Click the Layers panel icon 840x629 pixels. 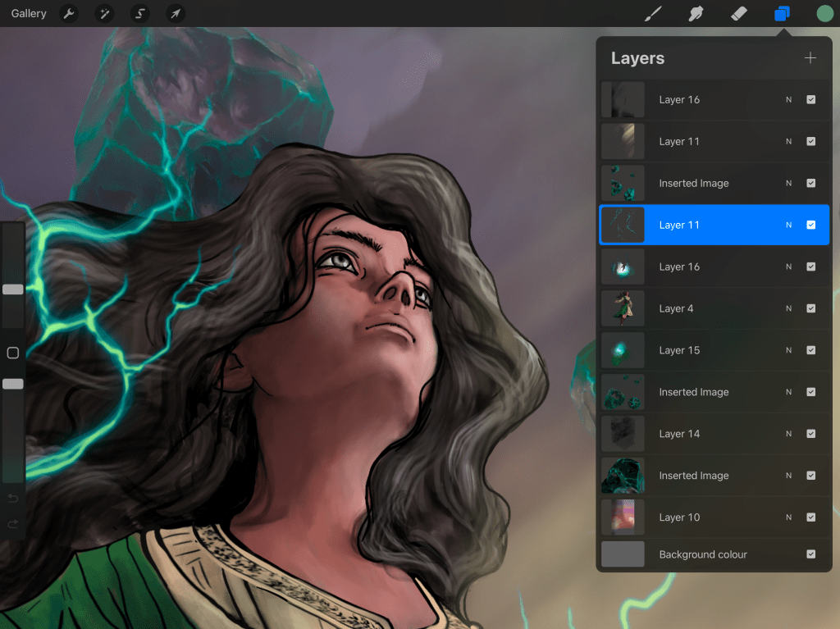coord(781,13)
